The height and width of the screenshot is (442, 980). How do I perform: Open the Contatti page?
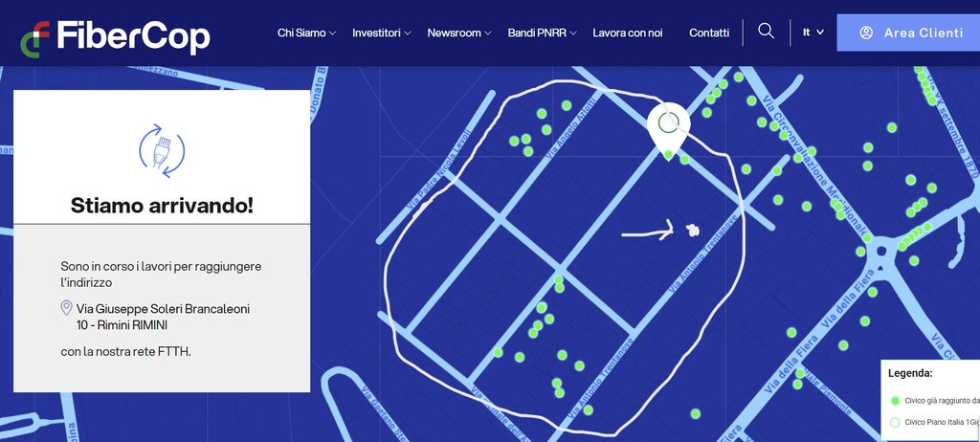[709, 33]
